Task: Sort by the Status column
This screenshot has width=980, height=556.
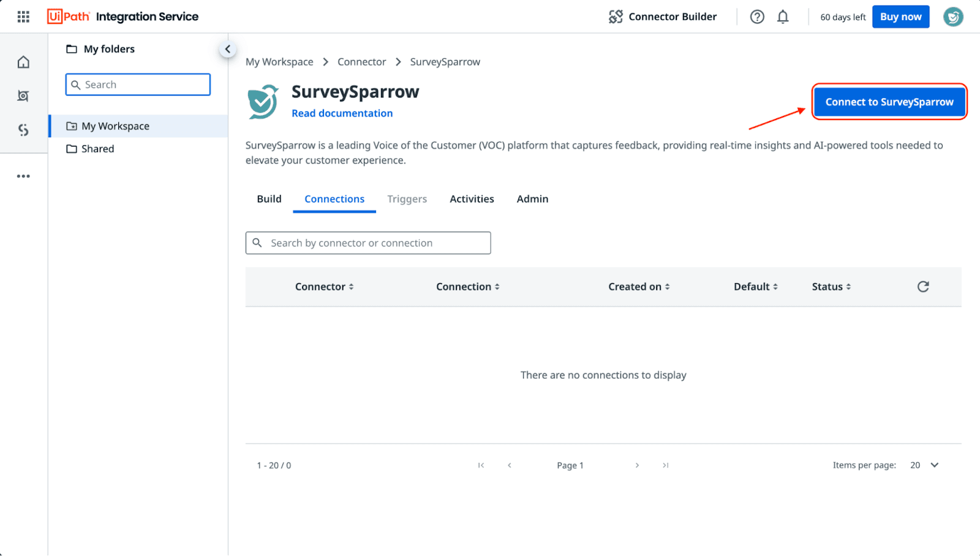Action: (831, 287)
